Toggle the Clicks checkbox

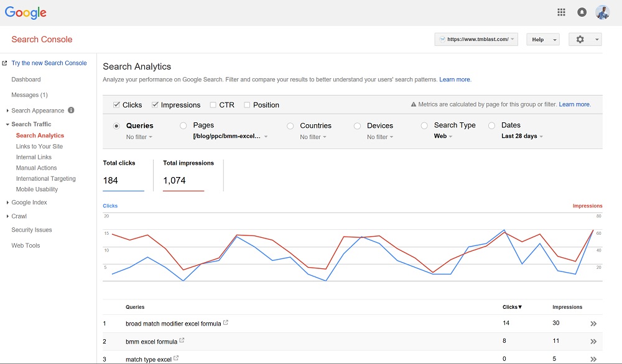tap(116, 105)
